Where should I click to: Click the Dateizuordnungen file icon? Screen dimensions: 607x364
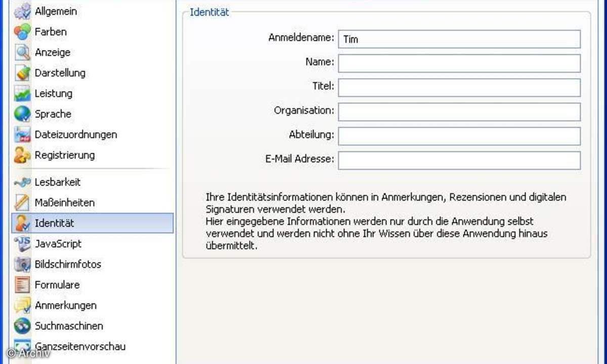(x=22, y=134)
